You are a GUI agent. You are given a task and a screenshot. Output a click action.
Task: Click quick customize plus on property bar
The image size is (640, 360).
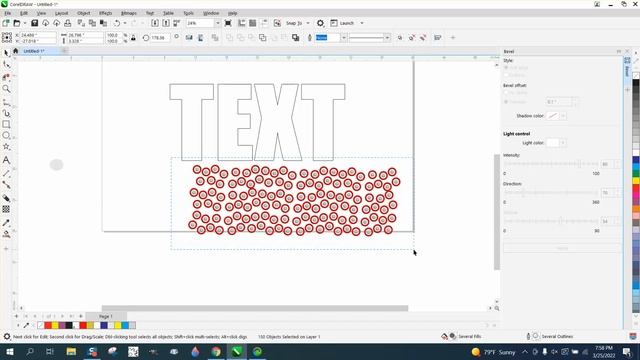pos(453,38)
